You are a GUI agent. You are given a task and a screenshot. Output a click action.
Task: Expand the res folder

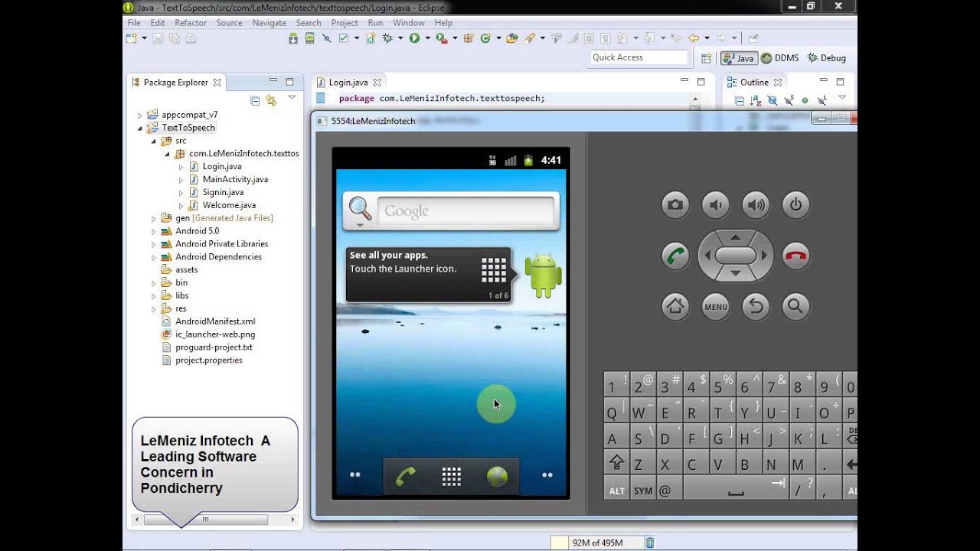click(153, 309)
